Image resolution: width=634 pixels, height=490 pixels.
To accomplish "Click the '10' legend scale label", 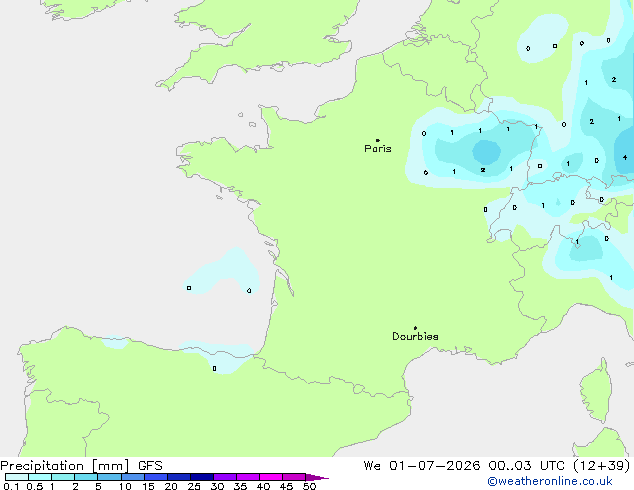I will [x=125, y=486].
